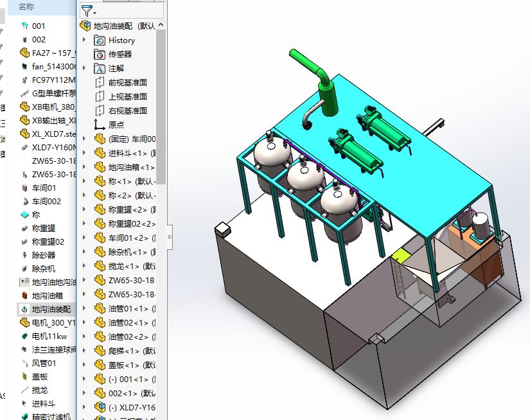Click the 原点 origin icon

click(x=100, y=125)
